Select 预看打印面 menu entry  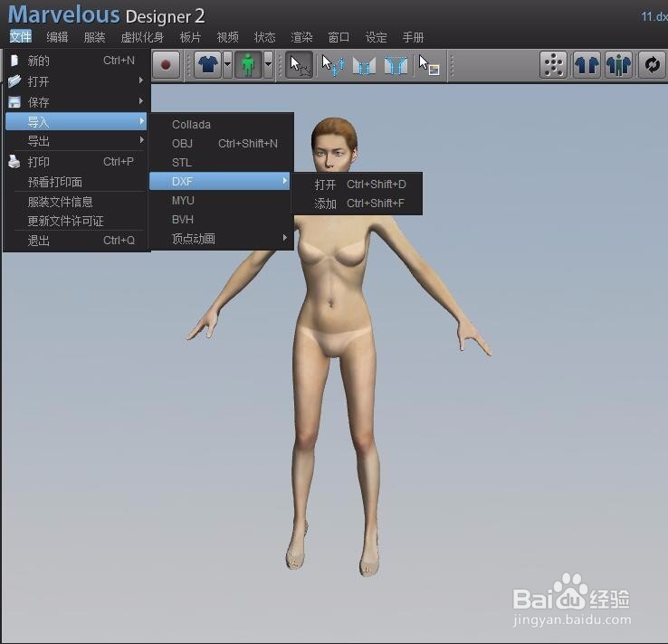click(77, 182)
